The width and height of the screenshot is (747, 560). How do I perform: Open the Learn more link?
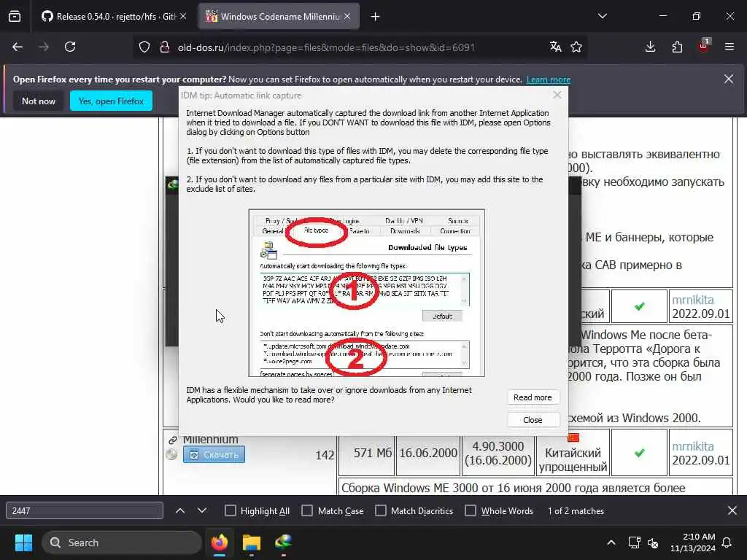[549, 79]
